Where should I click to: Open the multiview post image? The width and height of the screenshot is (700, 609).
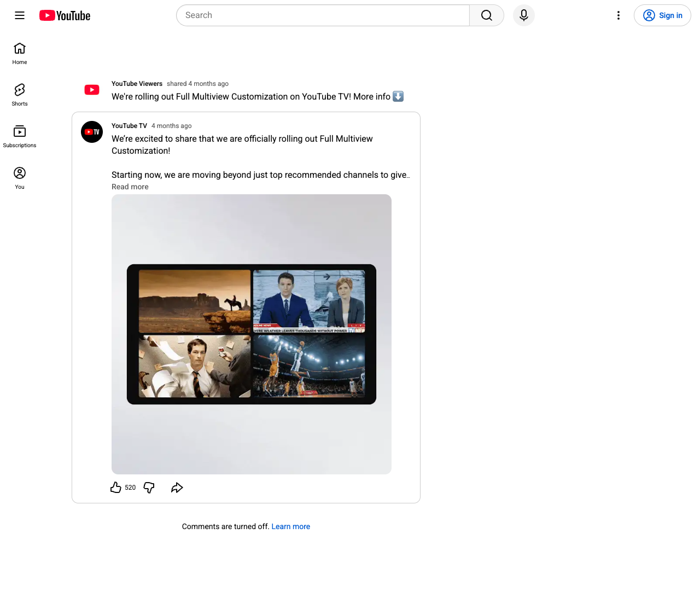pyautogui.click(x=252, y=334)
